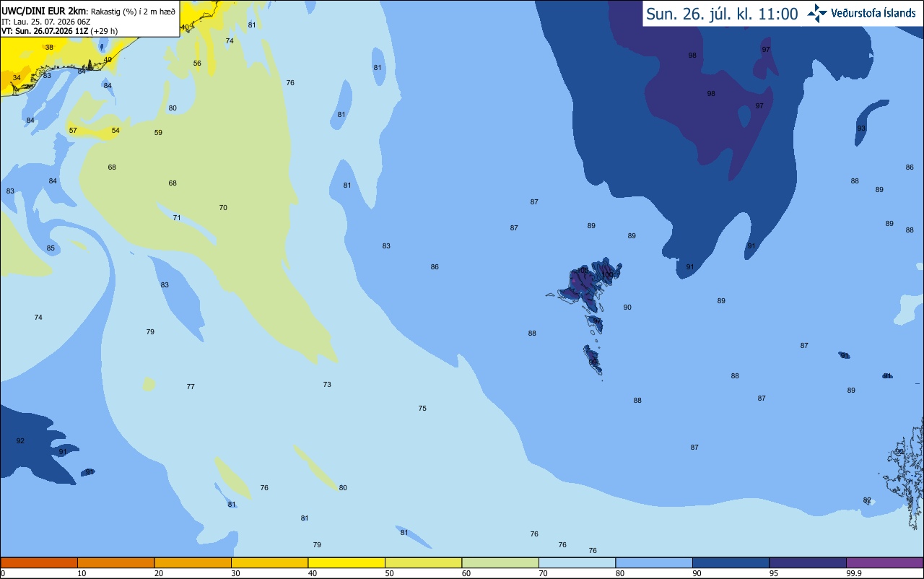The width and height of the screenshot is (924, 579).
Task: Click the Veðurstofa Íslands logo icon
Action: pos(818,13)
